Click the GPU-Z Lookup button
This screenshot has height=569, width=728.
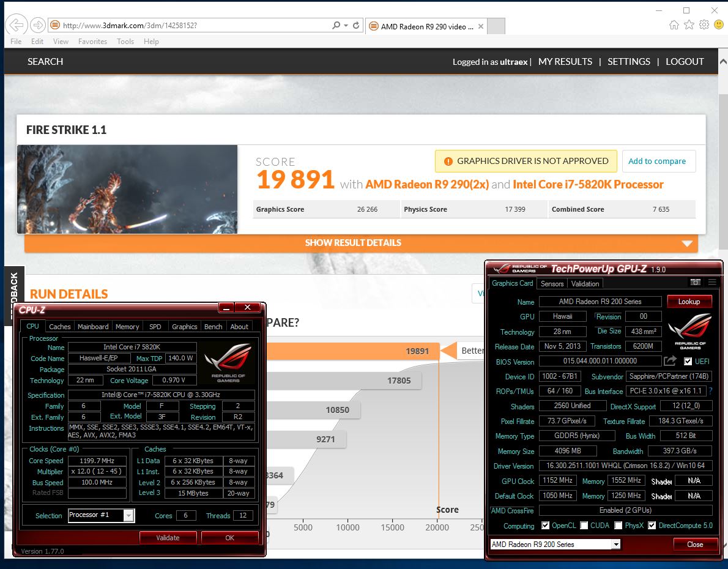[x=689, y=302]
